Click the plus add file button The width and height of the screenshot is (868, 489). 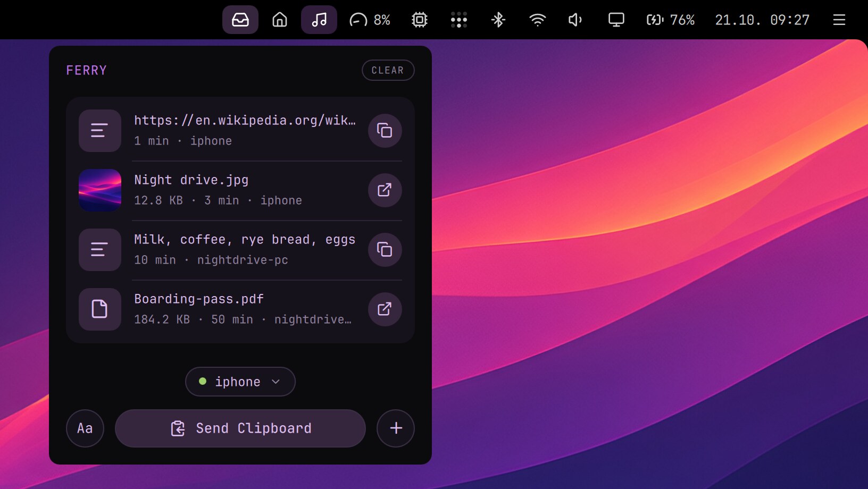click(396, 428)
